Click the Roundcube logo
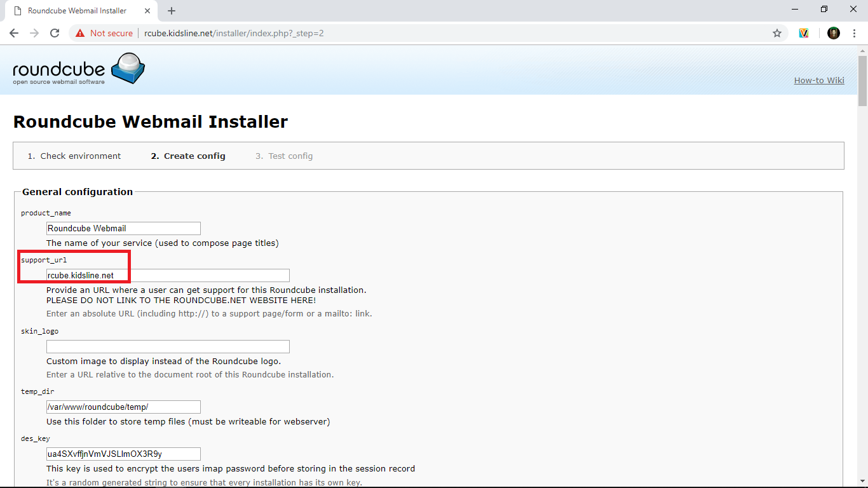This screenshot has width=868, height=488. tap(79, 69)
